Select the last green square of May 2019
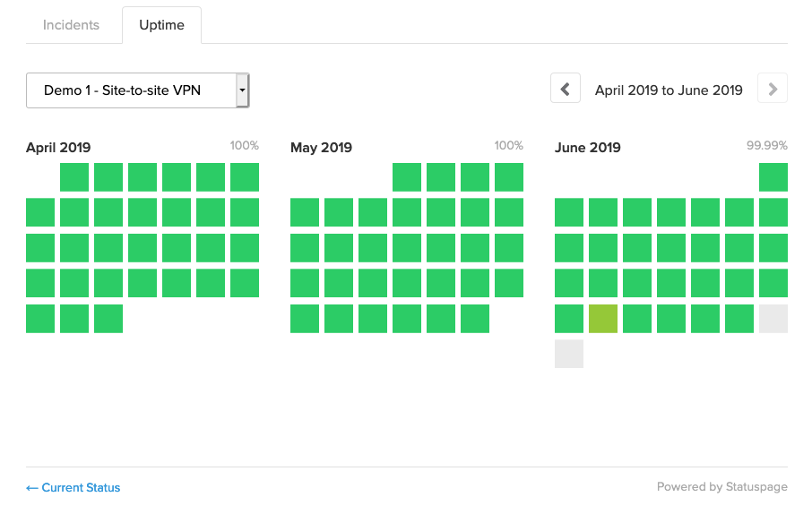Viewport: 812px width, 514px height. point(475,319)
